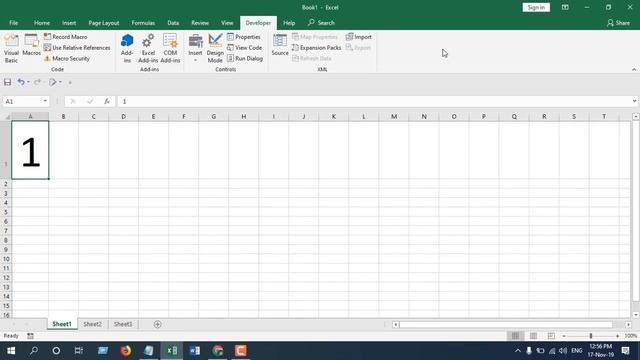Select all cells with corner button
The width and height of the screenshot is (640, 360).
(7, 117)
